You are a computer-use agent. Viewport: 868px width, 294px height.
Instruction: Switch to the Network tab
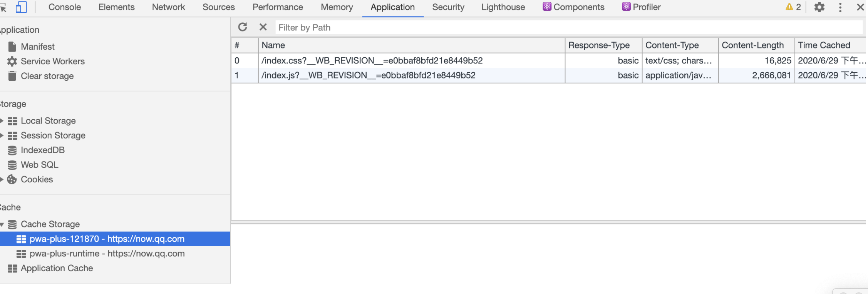(168, 7)
